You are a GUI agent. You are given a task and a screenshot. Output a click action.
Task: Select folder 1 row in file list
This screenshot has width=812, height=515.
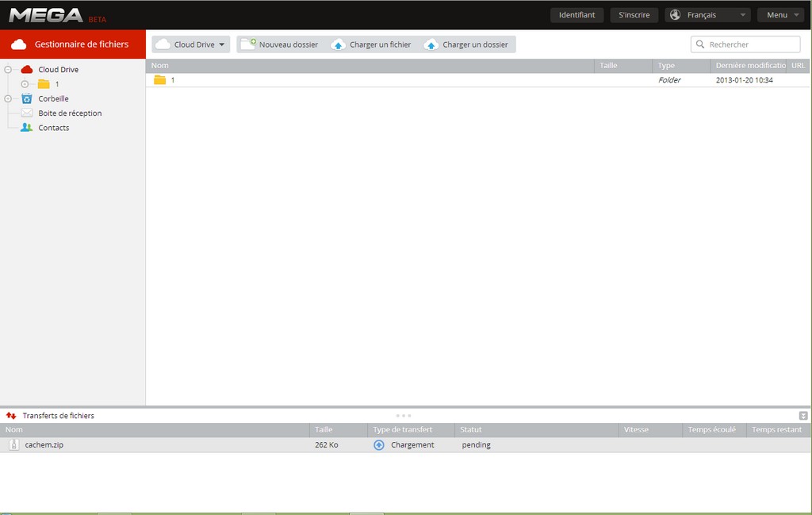[477, 80]
